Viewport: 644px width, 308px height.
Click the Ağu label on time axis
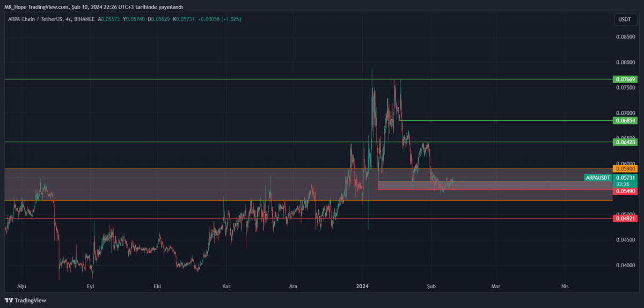point(22,287)
